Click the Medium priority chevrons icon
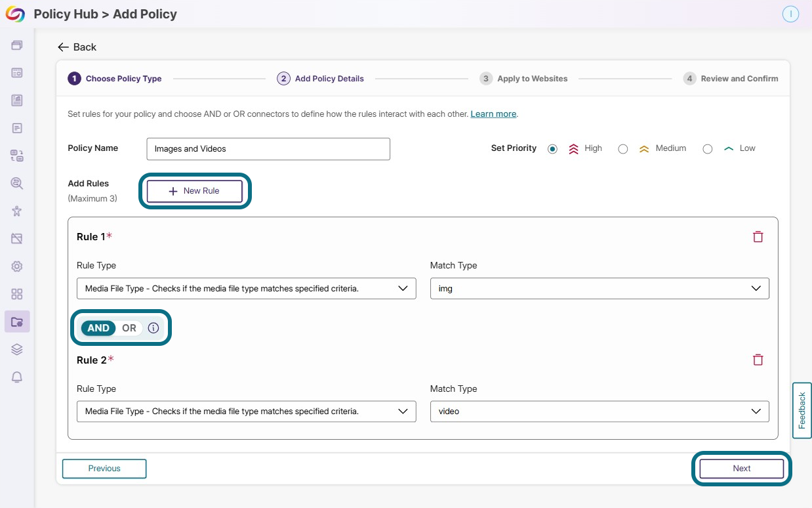812x508 pixels. (x=644, y=149)
